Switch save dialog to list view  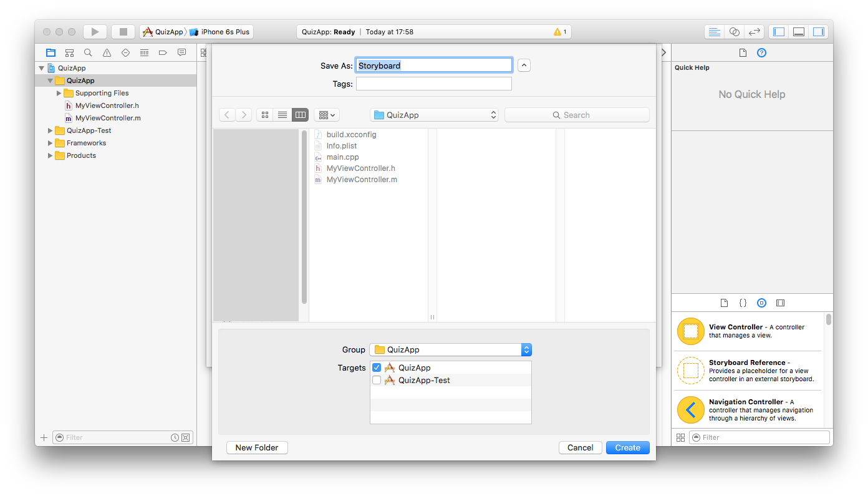pyautogui.click(x=282, y=115)
